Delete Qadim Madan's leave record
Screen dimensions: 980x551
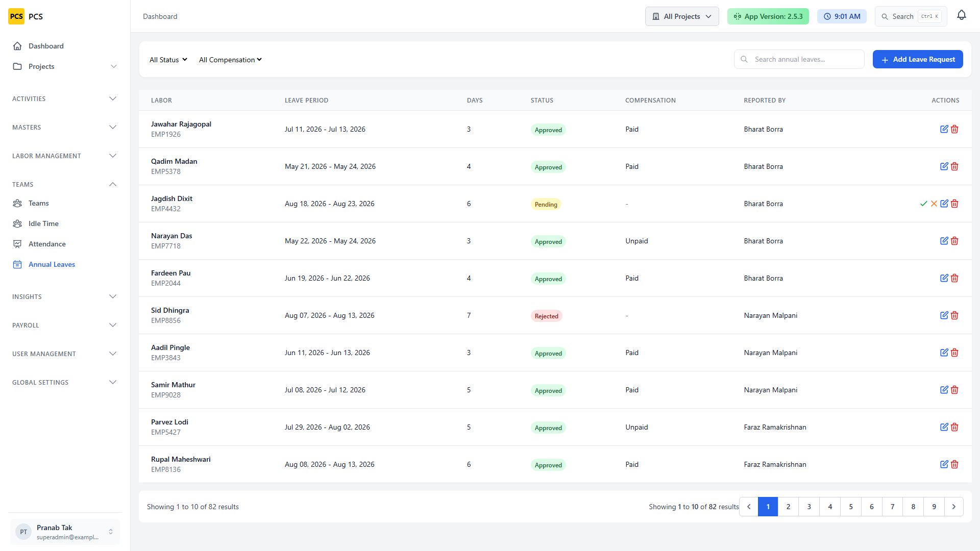pos(954,166)
